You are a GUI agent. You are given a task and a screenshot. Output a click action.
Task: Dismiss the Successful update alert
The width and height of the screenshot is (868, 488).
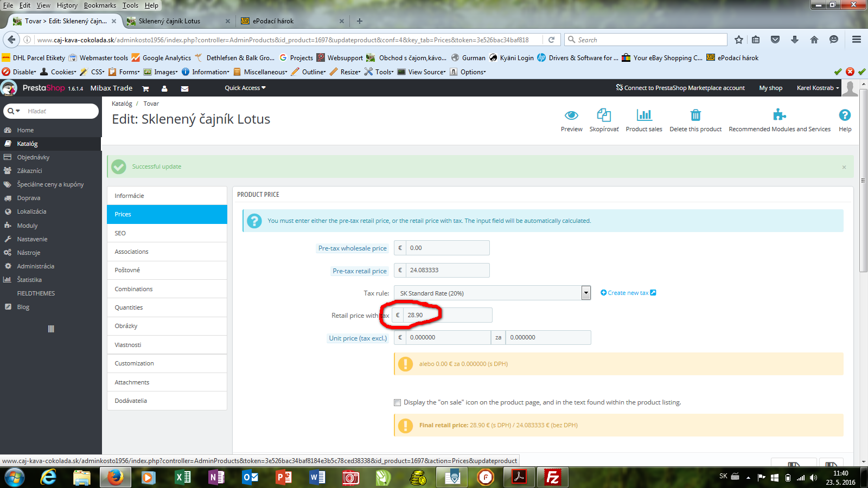pos(844,167)
